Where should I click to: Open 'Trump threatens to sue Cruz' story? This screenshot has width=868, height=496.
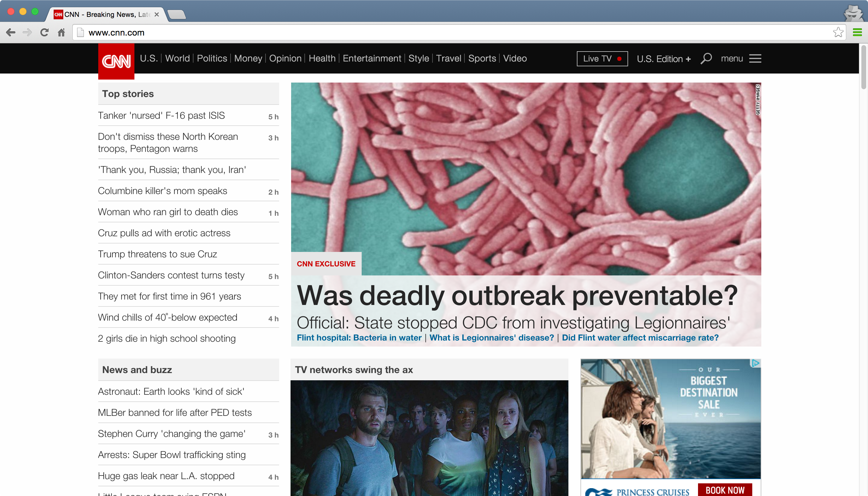157,254
